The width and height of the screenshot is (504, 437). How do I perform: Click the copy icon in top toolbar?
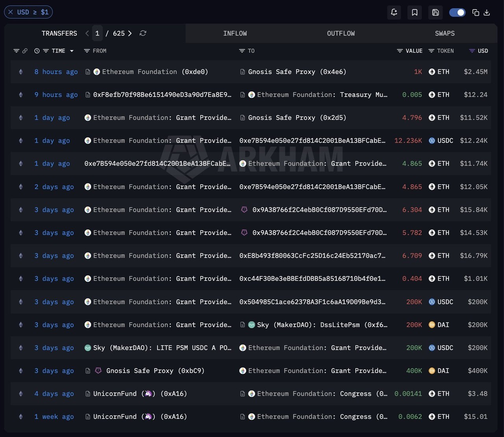(x=476, y=12)
